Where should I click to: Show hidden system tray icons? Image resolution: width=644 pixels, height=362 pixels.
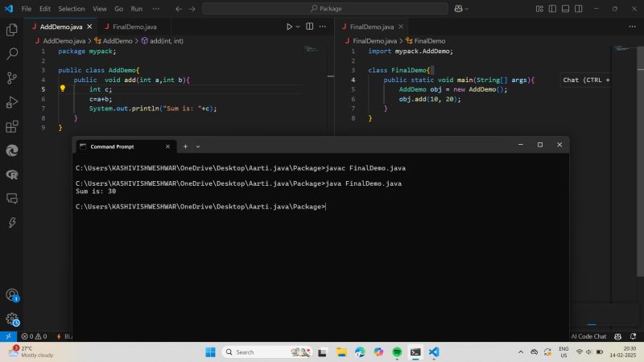coord(521,352)
